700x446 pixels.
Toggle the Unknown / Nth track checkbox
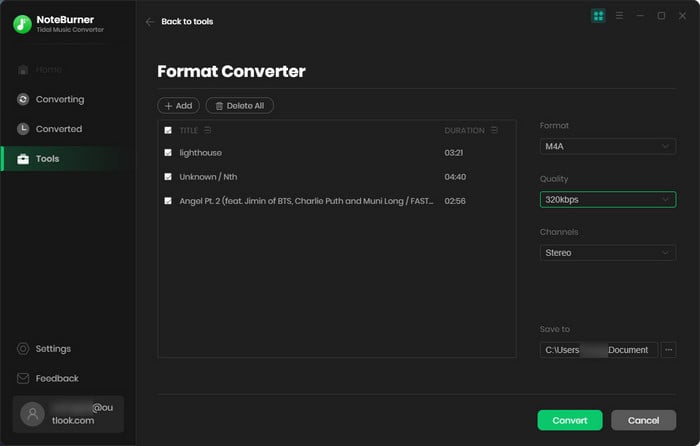[168, 177]
